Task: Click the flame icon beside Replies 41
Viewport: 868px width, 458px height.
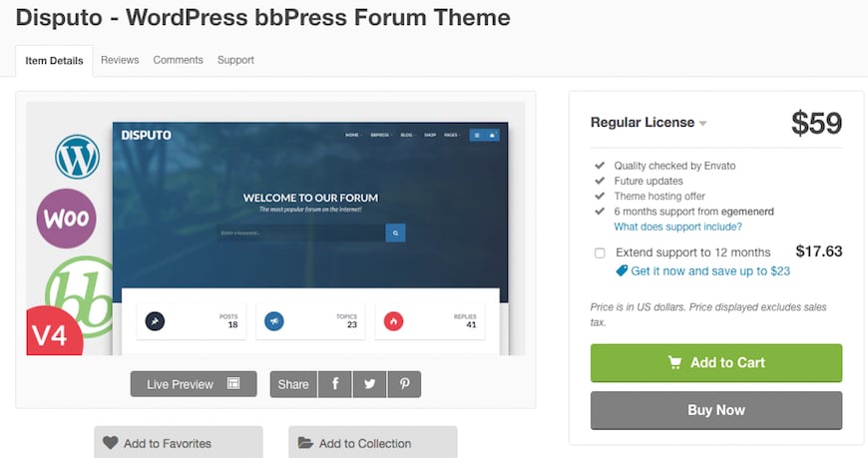Action: (x=393, y=321)
